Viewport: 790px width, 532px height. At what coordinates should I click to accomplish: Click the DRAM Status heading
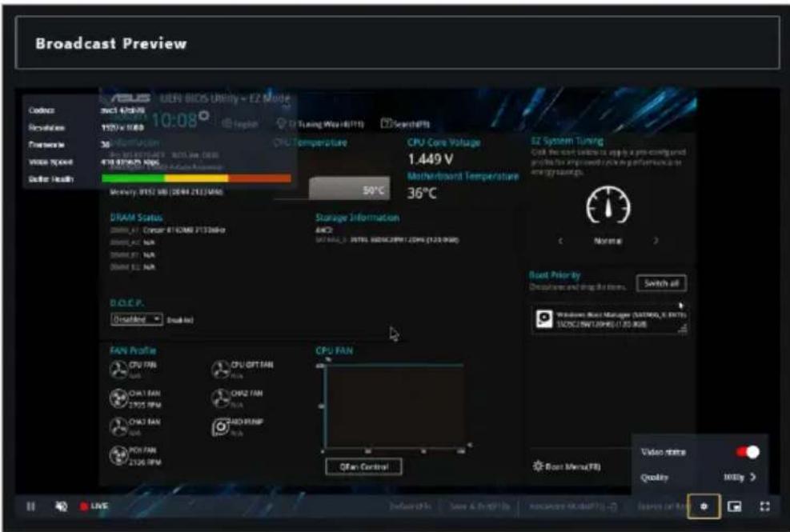[x=136, y=218]
